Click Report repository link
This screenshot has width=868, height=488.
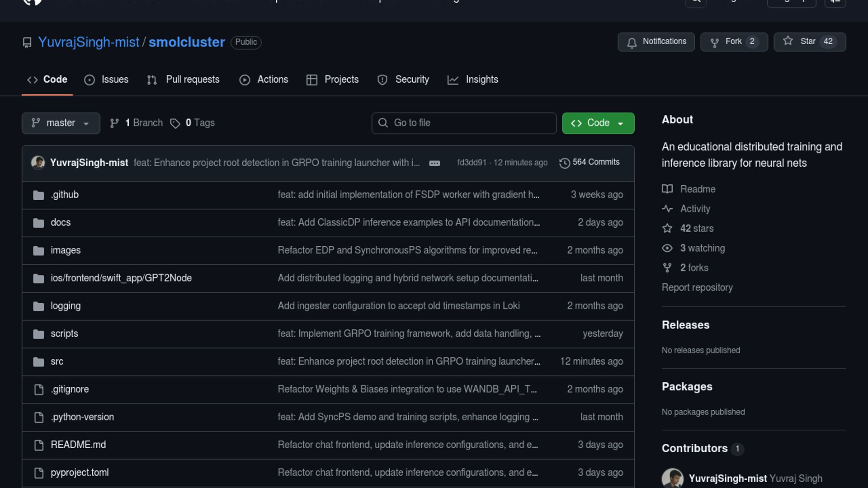[697, 287]
